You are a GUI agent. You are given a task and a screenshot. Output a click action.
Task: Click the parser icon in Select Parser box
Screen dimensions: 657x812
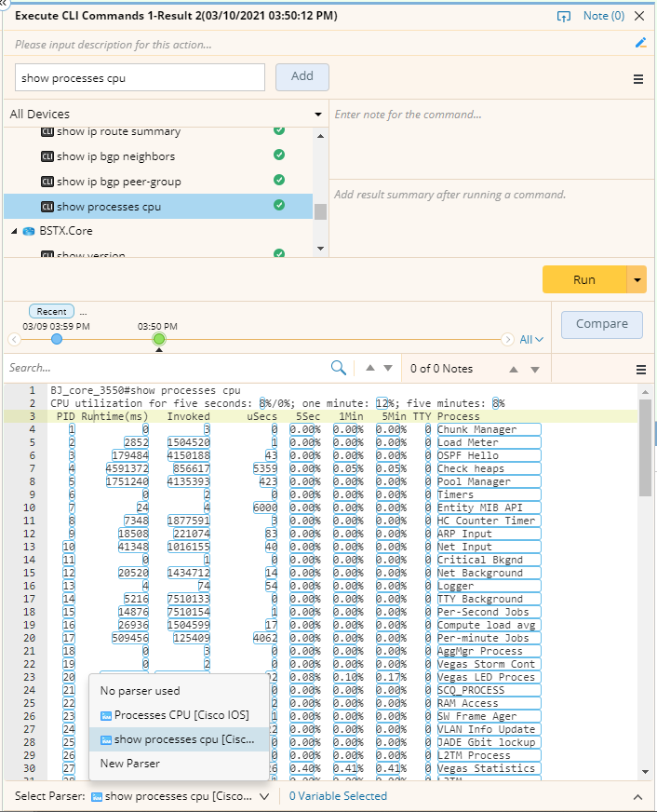pos(96,796)
